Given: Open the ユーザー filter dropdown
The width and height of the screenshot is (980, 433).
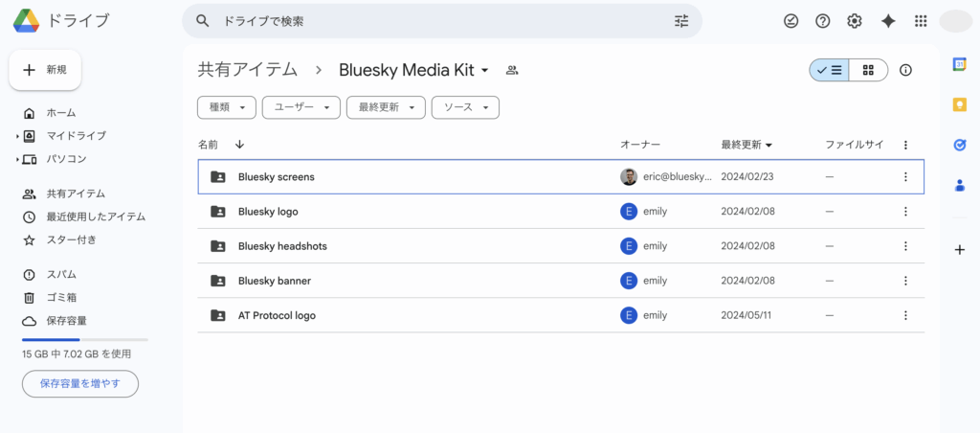Looking at the screenshot, I should click(x=301, y=107).
